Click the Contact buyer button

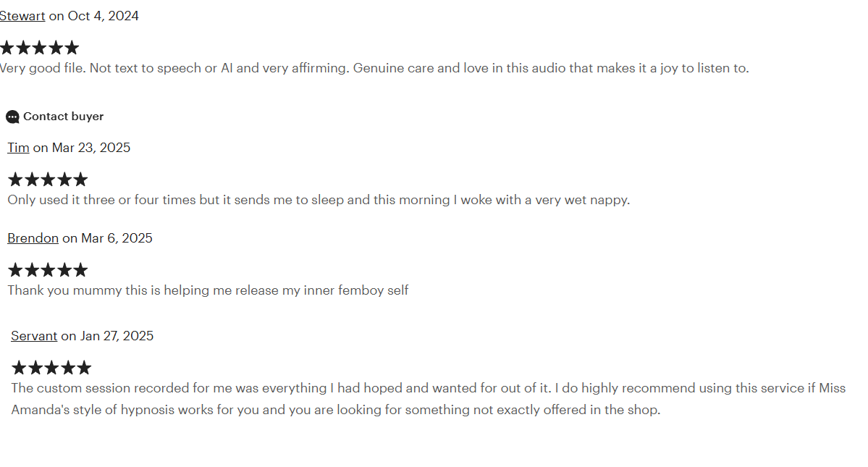point(55,117)
